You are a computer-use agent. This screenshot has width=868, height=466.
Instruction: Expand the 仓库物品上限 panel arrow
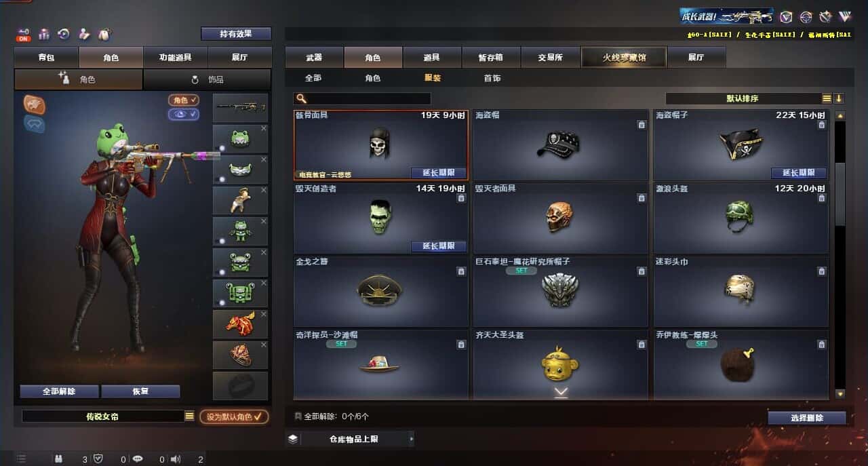(411, 439)
